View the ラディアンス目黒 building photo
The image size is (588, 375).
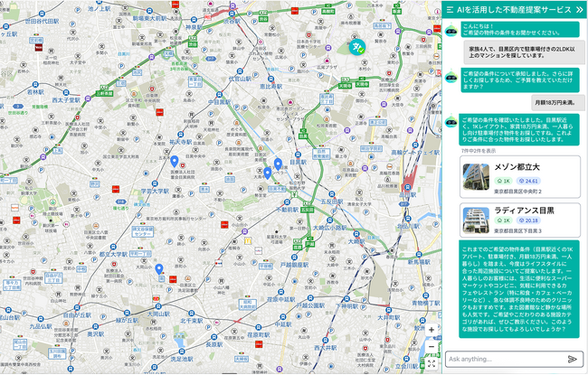[475, 220]
